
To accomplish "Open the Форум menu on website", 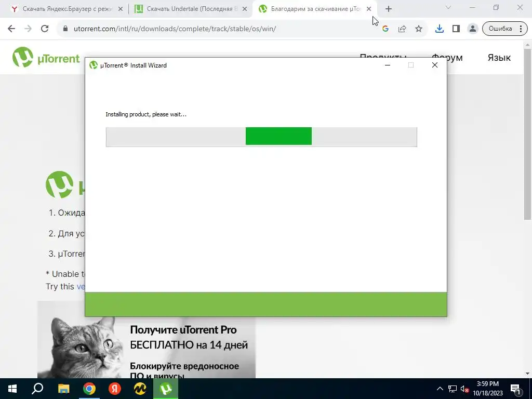I will 447,58.
